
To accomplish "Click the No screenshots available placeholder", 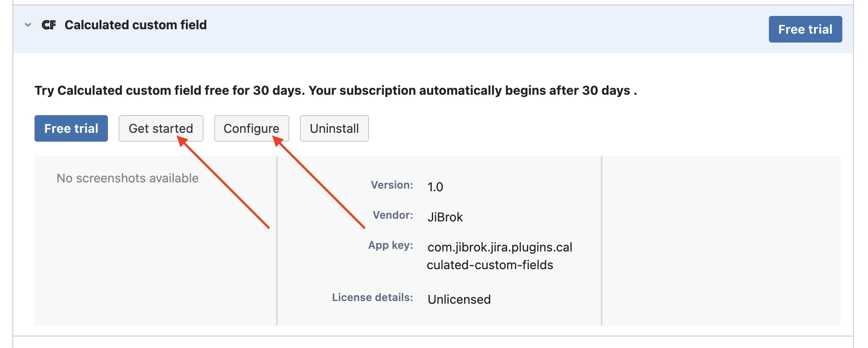I will (x=127, y=178).
